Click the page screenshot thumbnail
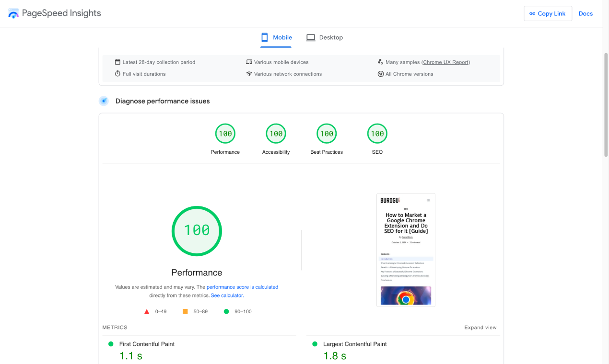 406,250
